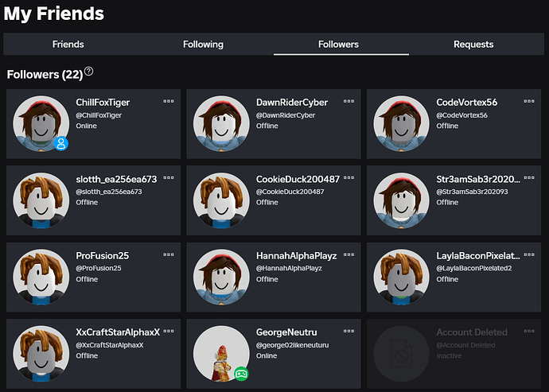549x392 pixels.
Task: Click the slotth_ea256ea673 display name
Action: click(x=116, y=179)
